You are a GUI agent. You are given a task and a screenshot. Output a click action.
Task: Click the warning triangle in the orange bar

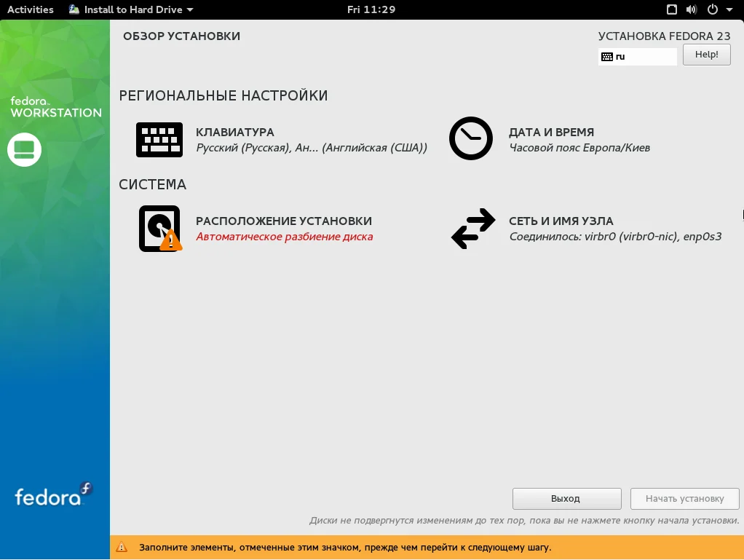pos(122,547)
